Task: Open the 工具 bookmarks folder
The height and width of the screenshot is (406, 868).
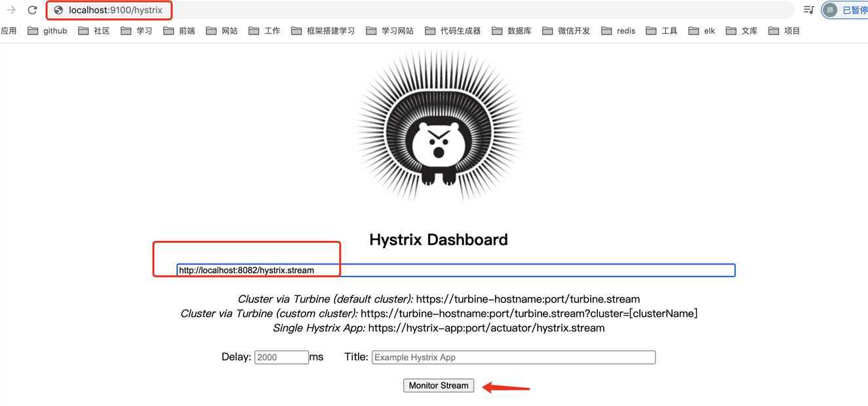Action: point(661,31)
